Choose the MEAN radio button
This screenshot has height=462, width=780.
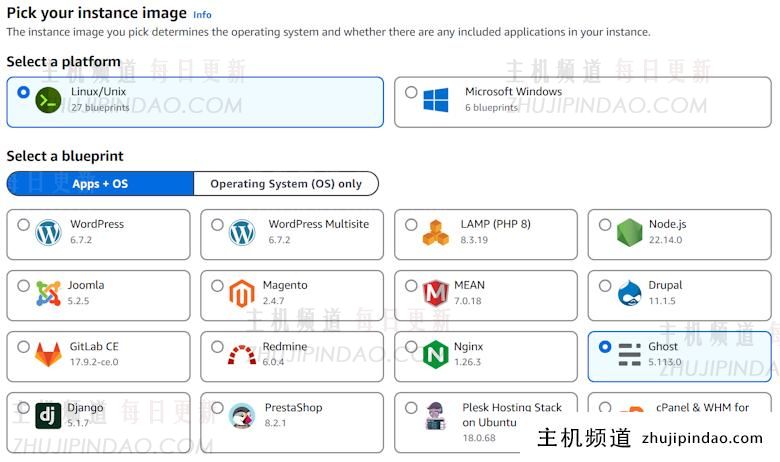(x=411, y=285)
